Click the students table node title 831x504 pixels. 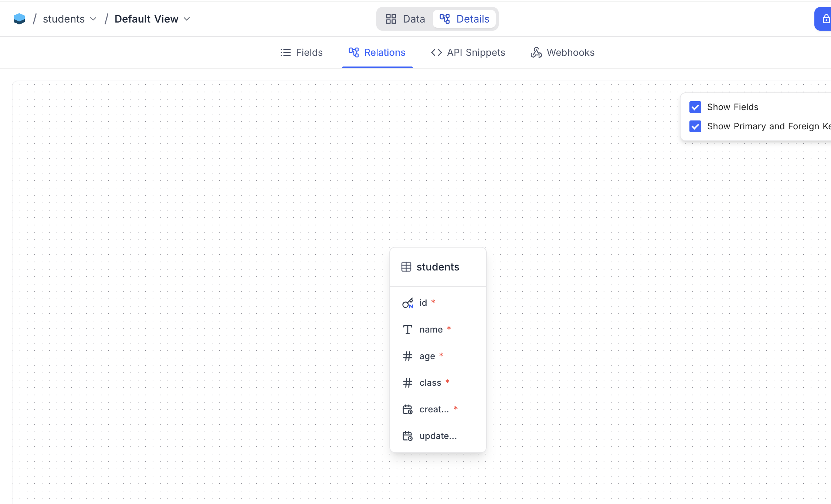pos(438,267)
